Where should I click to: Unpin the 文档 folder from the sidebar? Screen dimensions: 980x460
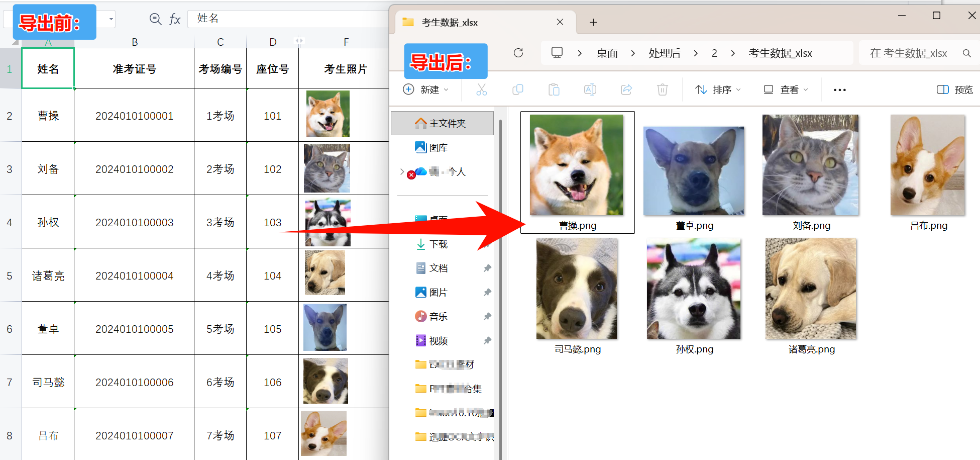487,268
